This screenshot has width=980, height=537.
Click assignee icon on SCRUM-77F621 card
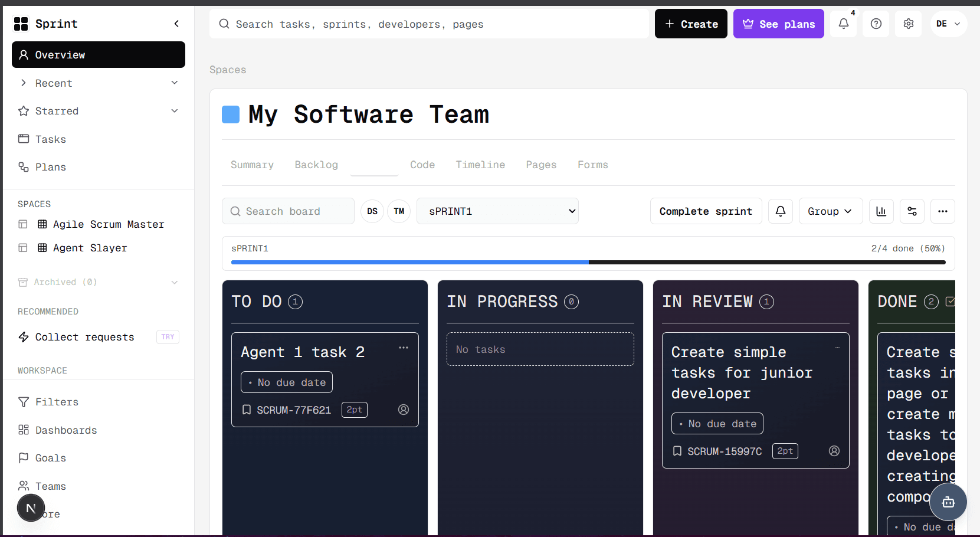click(x=404, y=410)
